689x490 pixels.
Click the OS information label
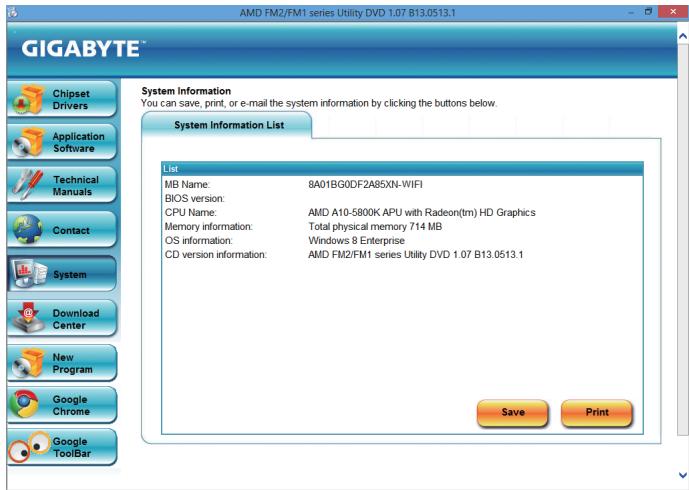point(198,241)
